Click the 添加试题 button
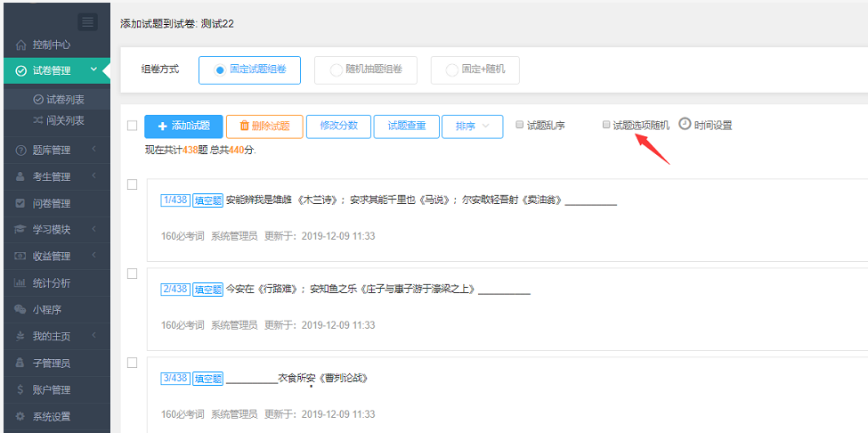Image resolution: width=868 pixels, height=433 pixels. [x=183, y=127]
